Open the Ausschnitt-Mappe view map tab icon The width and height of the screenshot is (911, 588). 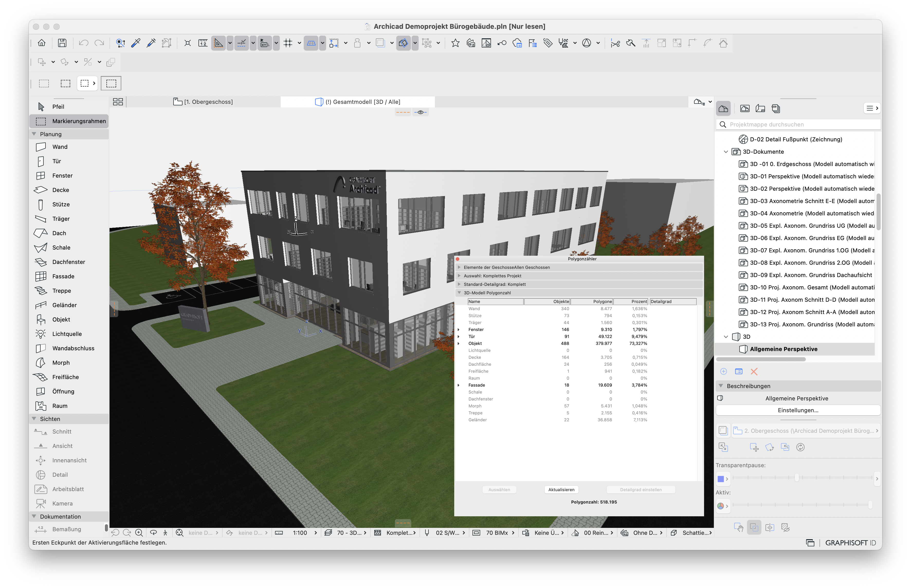(744, 108)
